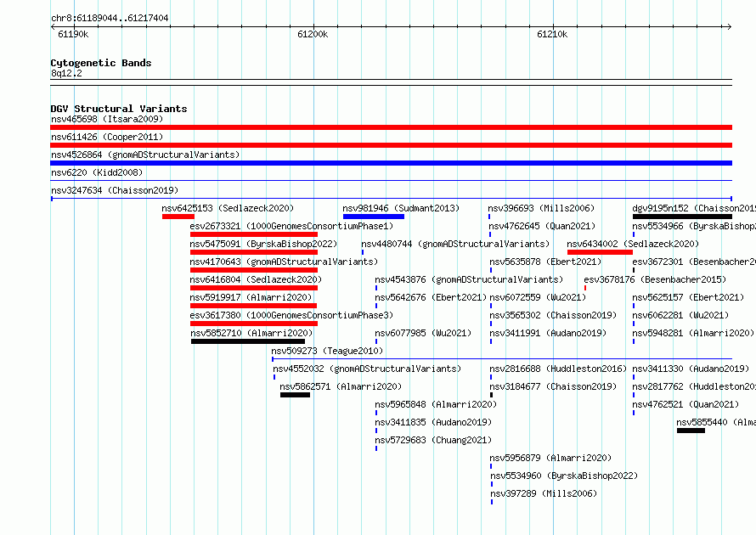Screen dimensions: 756x535
Task: Click nsv3411330 (Audano2019) label
Action: 691,369
